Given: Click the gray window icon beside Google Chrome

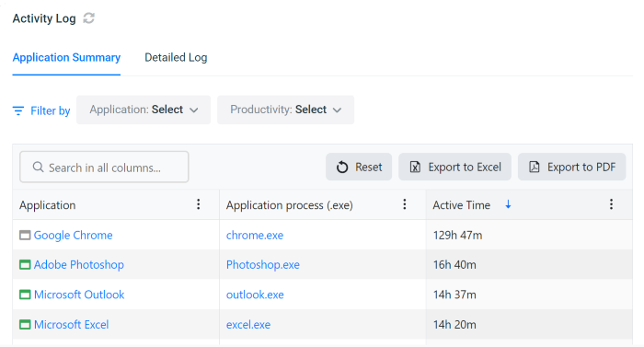Looking at the screenshot, I should tap(25, 236).
